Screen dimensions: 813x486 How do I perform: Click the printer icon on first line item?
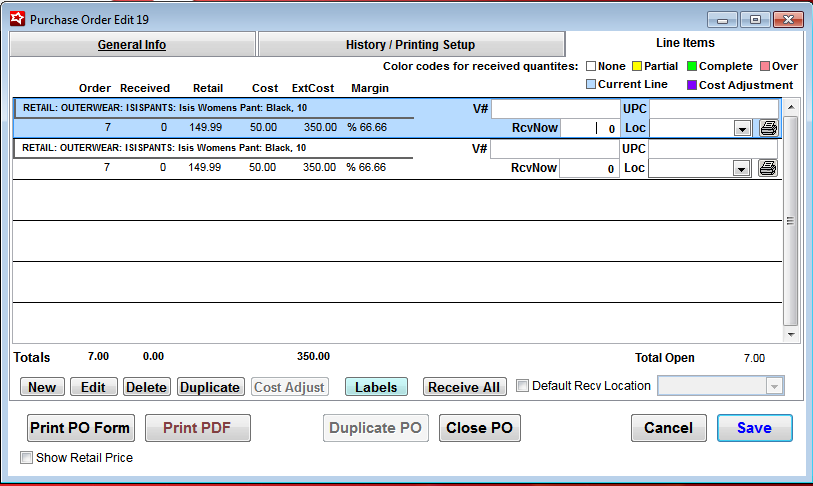[x=768, y=128]
